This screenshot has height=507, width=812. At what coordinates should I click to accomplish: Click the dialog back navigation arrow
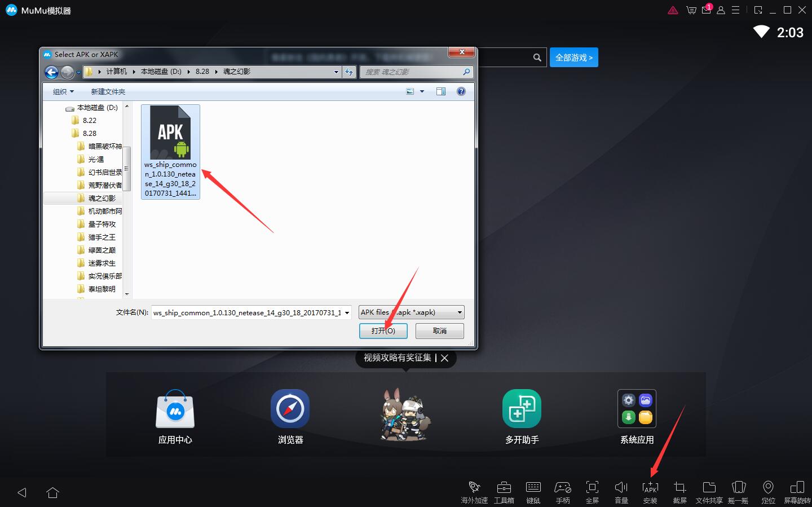51,72
